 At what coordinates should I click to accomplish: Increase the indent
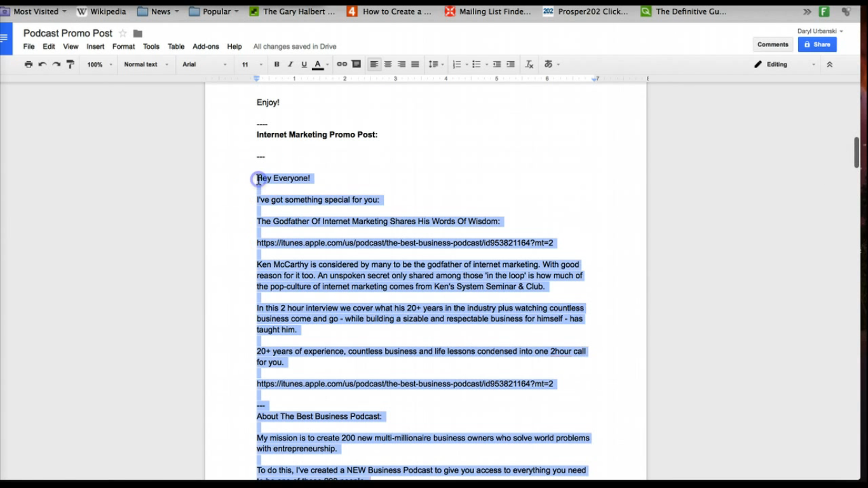[510, 64]
